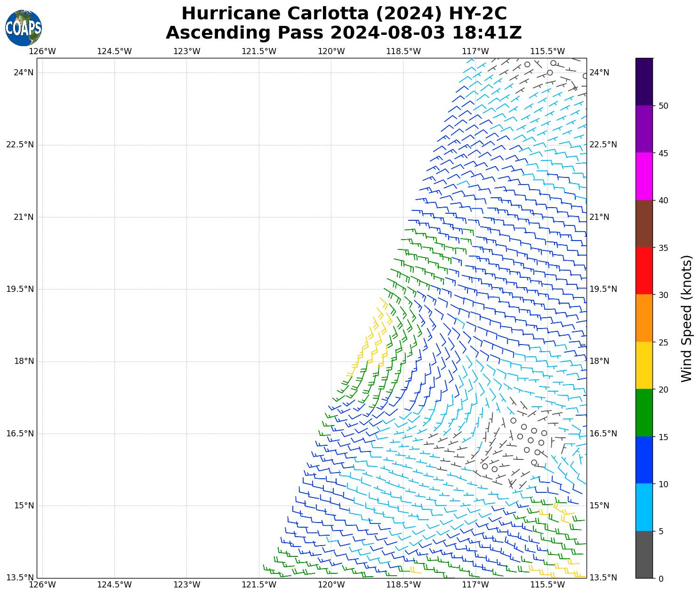Click the 50 tick label on colorbar
The width and height of the screenshot is (700, 595).
coord(663,106)
